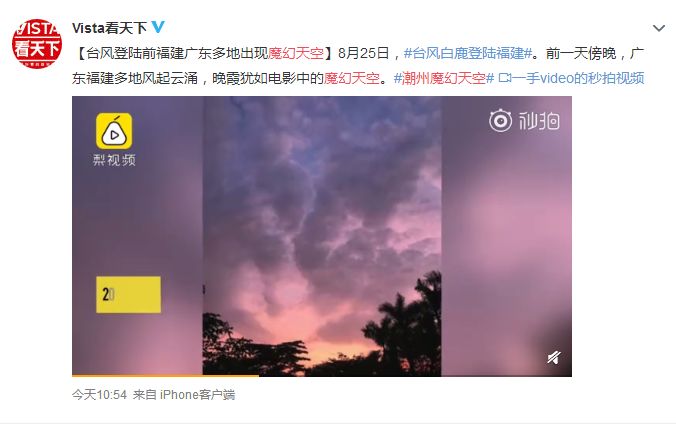Click the 梨视频 text label under logo
Viewport: 676px width, 429px height.
click(x=114, y=160)
